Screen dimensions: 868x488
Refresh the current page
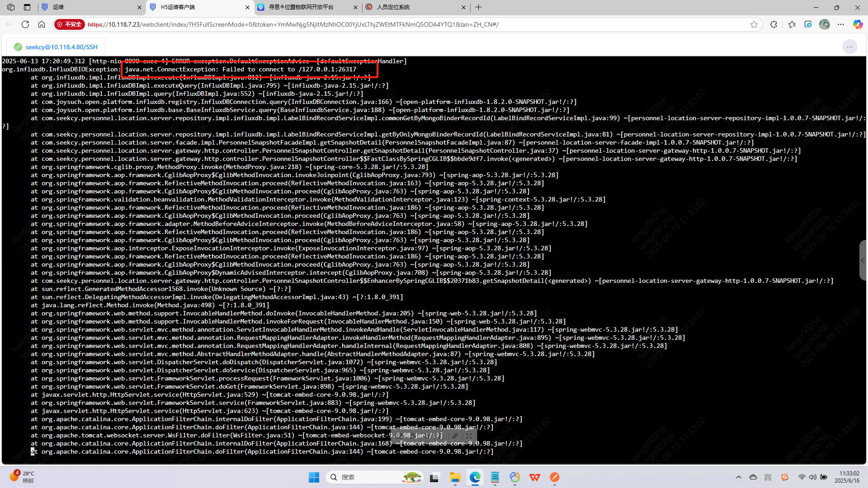click(25, 24)
